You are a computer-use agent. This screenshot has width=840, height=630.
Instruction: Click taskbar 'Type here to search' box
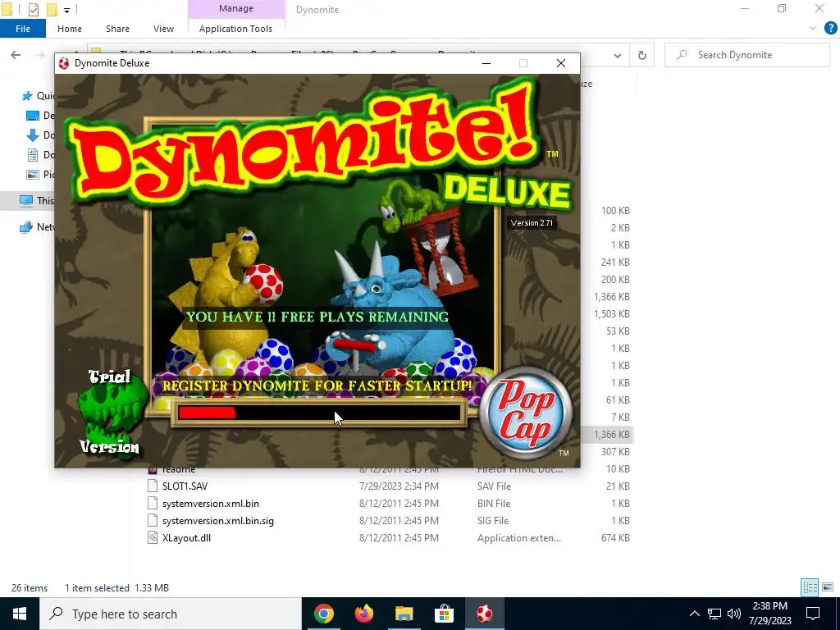click(171, 614)
